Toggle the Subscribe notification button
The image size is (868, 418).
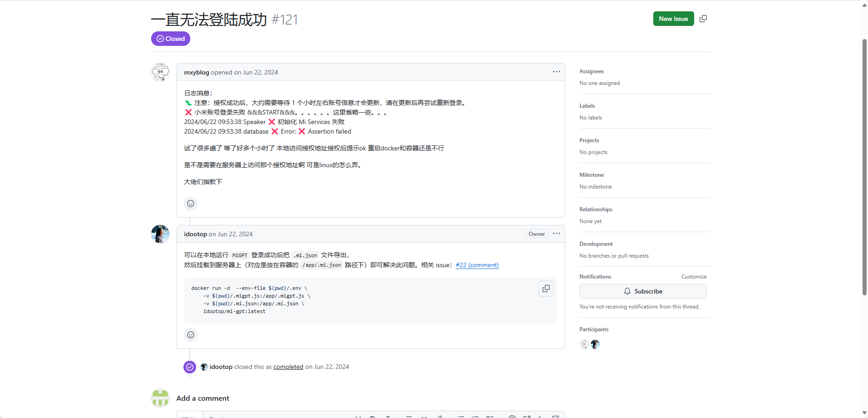click(643, 291)
